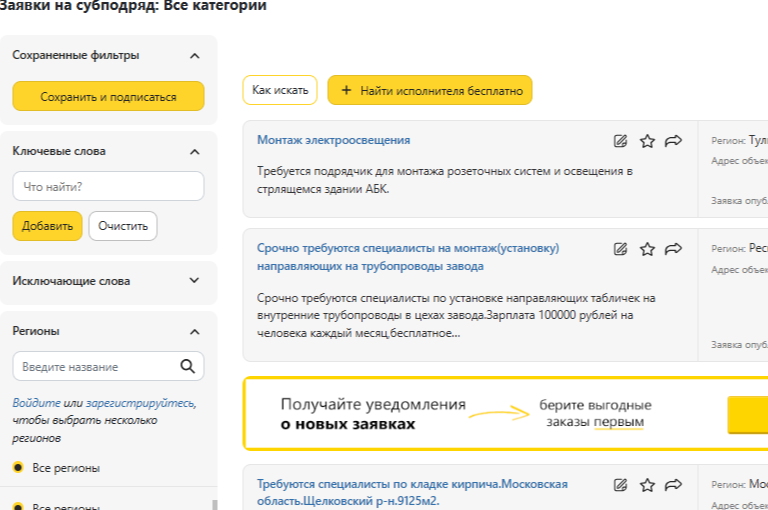The height and width of the screenshot is (510, 768).
Task: Open the Как искать help button
Action: point(279,90)
